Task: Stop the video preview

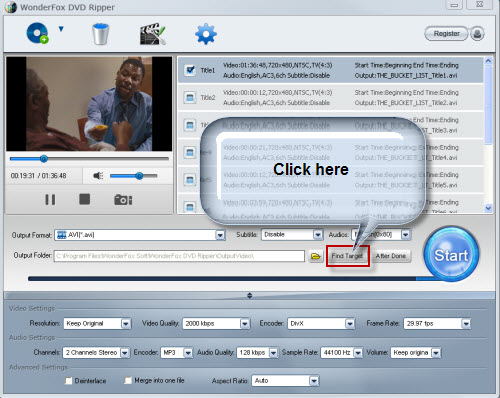Action: click(84, 199)
